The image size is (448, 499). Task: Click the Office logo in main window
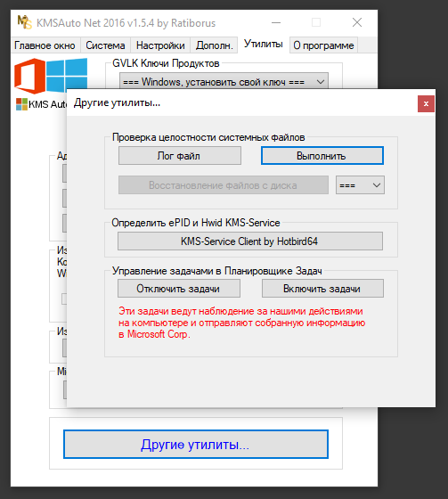tap(29, 76)
